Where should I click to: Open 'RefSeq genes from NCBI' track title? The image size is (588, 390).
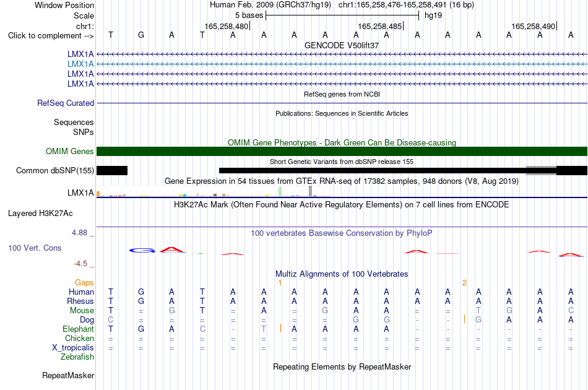pyautogui.click(x=342, y=94)
